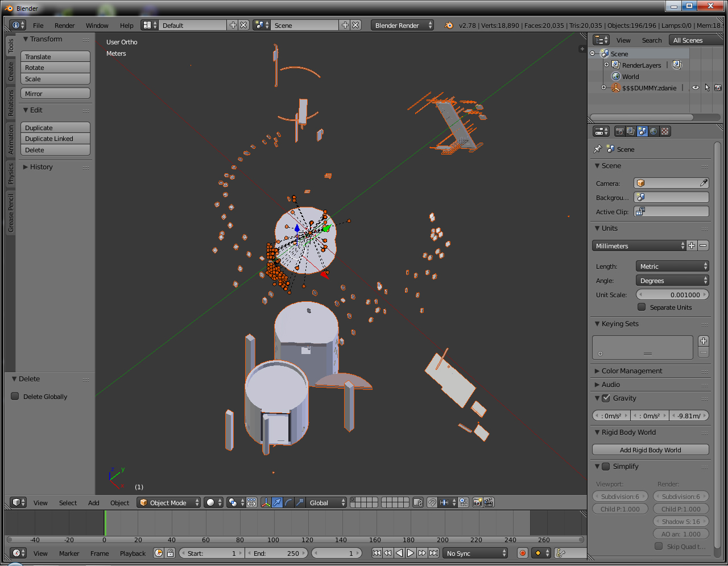Click the rotate manipulator arc icon
The width and height of the screenshot is (728, 566).
pyautogui.click(x=288, y=502)
